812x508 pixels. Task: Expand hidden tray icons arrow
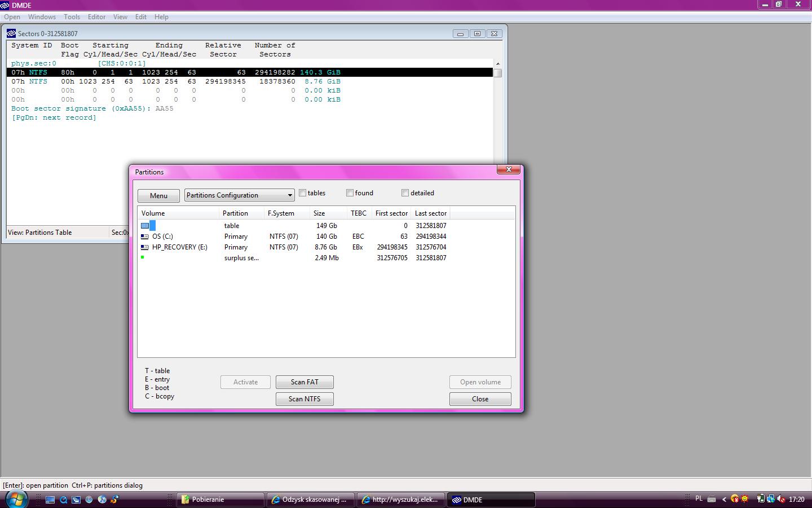[724, 499]
